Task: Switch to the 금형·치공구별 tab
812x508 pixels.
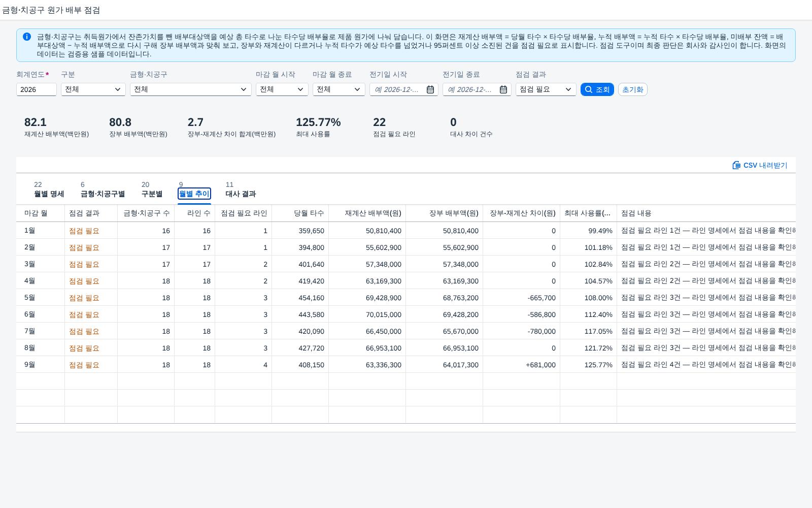Action: click(x=103, y=189)
